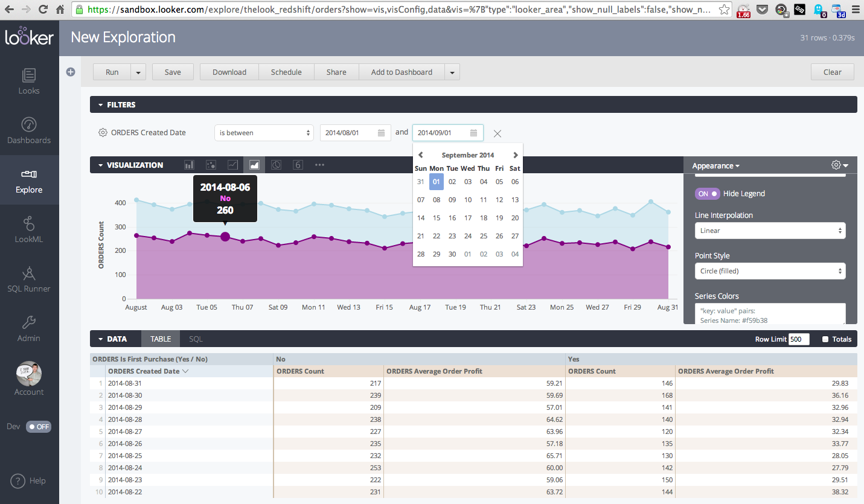This screenshot has height=504, width=864.
Task: Open the Appearance menu
Action: pos(715,166)
